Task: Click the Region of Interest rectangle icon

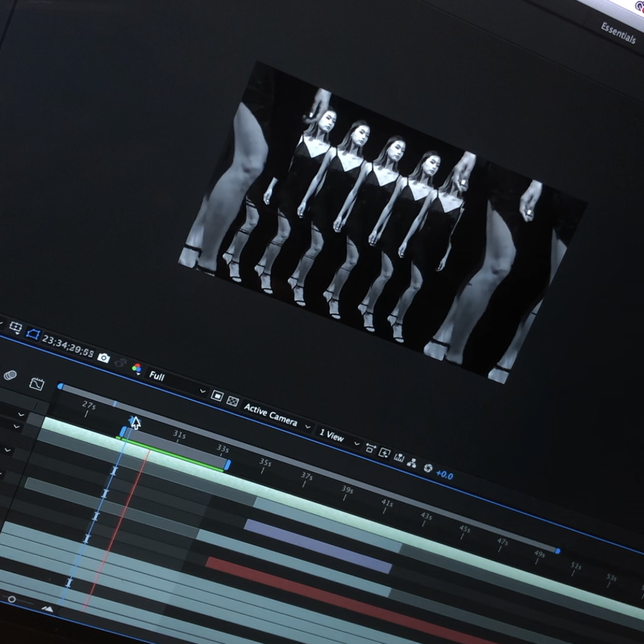Action: coord(217,396)
